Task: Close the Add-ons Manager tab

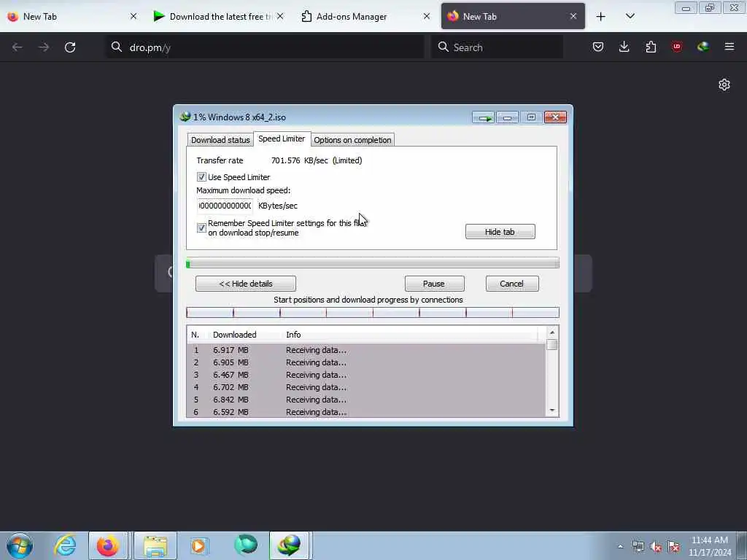Action: tap(427, 16)
